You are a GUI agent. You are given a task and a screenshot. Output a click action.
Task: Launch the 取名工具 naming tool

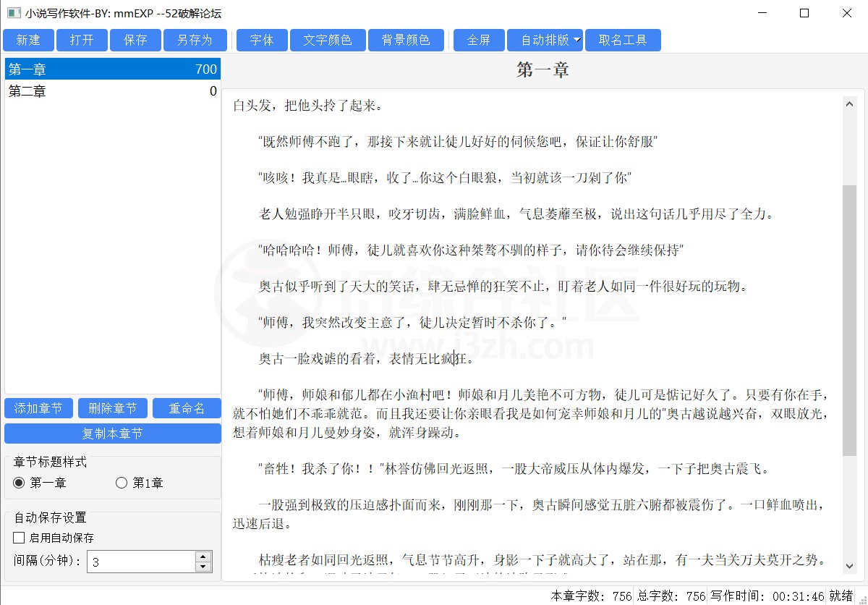coord(624,40)
